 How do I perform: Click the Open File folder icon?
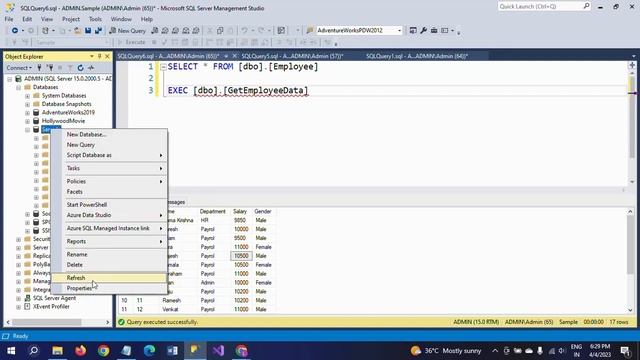pos(77,31)
